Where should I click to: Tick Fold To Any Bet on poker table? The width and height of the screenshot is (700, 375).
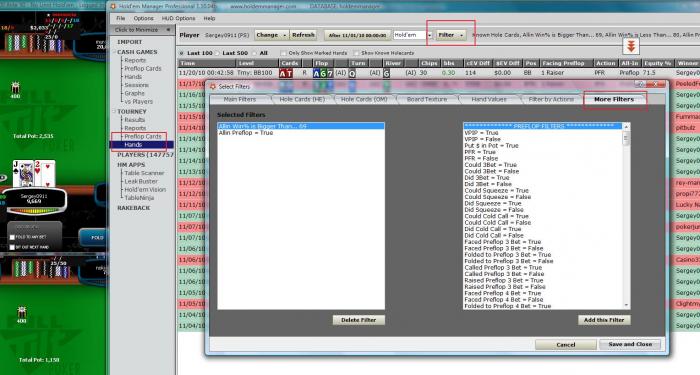tap(12, 237)
